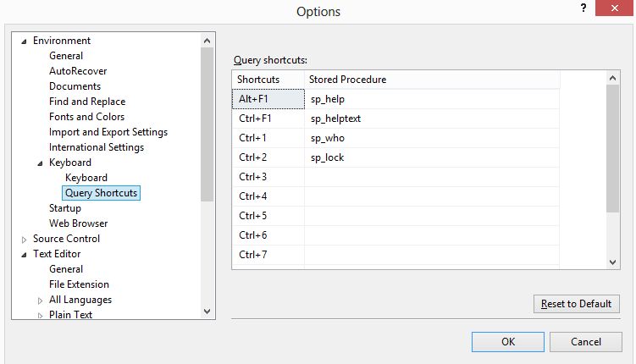Click the shortcuts grid scrollbar thumb
The height and width of the screenshot is (364, 636).
(612, 148)
